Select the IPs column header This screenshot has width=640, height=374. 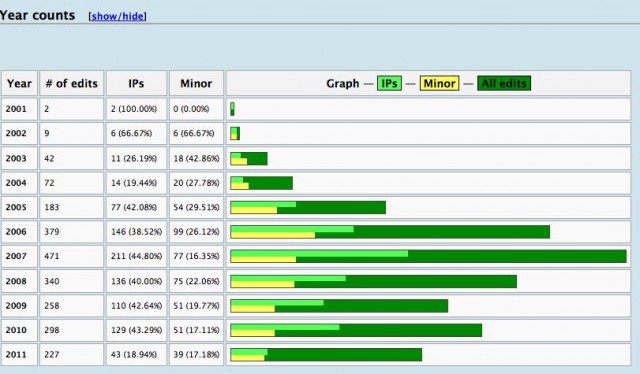(x=136, y=83)
